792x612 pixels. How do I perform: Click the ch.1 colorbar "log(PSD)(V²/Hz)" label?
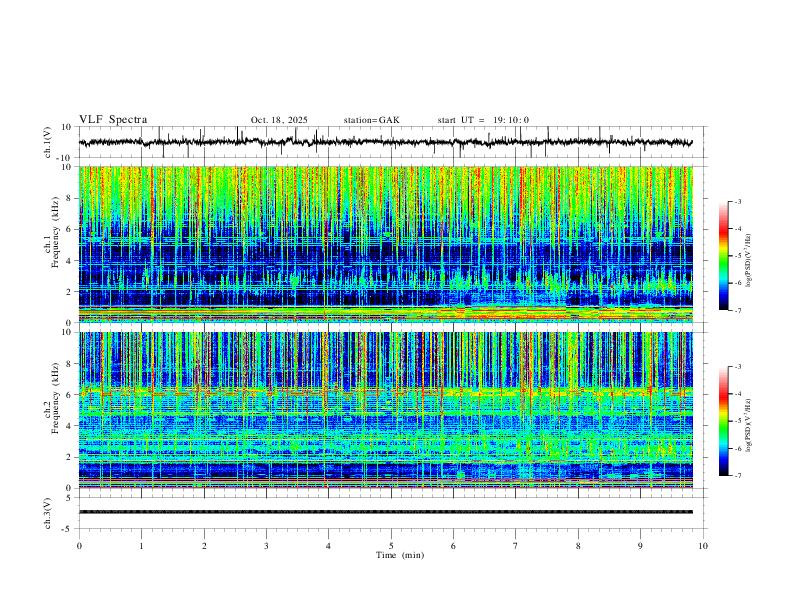[x=749, y=261]
